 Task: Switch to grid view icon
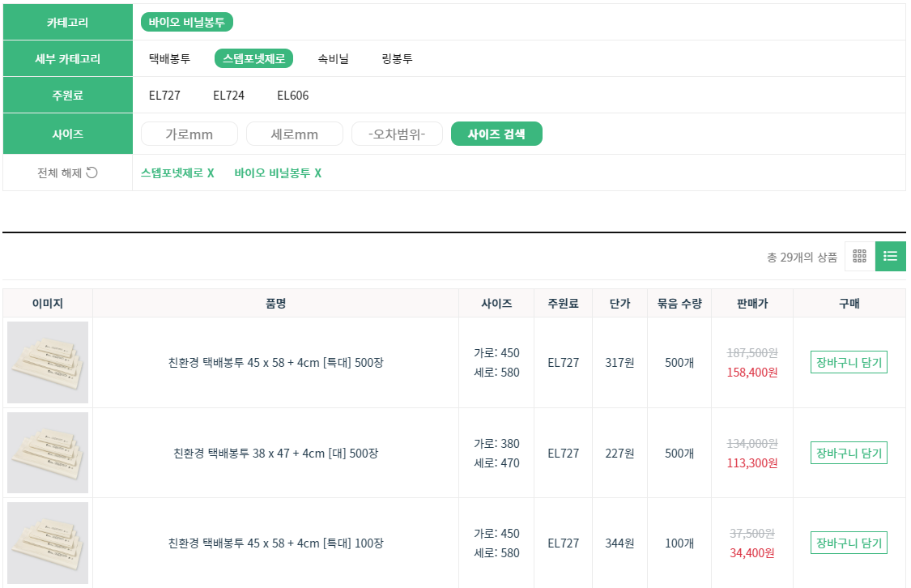coord(860,256)
